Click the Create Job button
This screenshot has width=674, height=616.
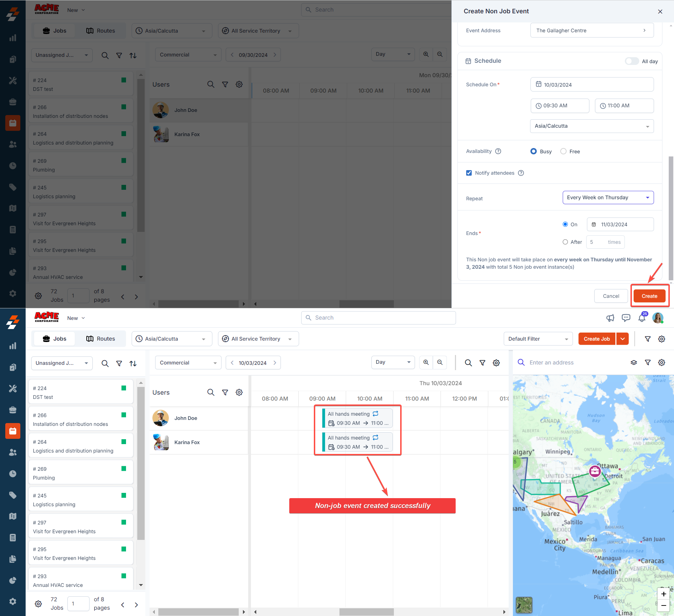pos(596,339)
